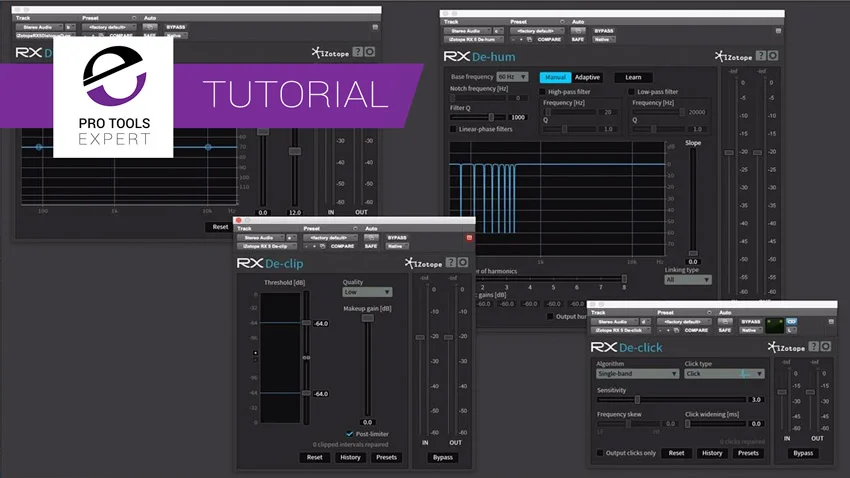The height and width of the screenshot is (478, 850).
Task: Open Click type dropdown in De-click
Action: tap(725, 374)
